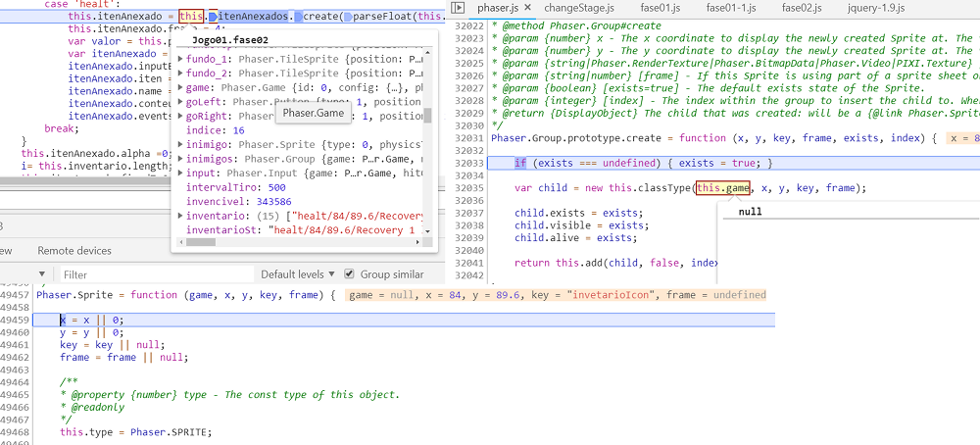Select the inventarioSt string row
980x445 pixels.
(305, 230)
